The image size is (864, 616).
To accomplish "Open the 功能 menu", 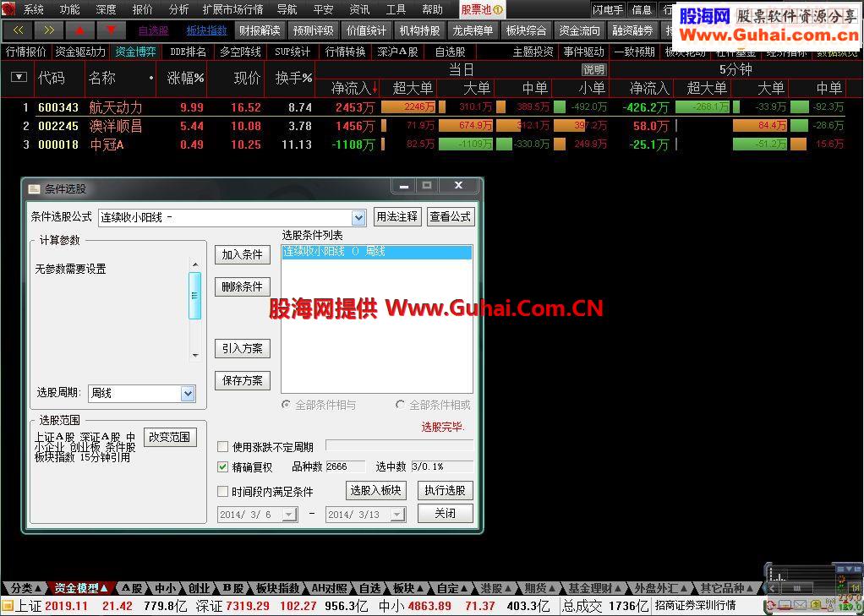I will click(69, 9).
